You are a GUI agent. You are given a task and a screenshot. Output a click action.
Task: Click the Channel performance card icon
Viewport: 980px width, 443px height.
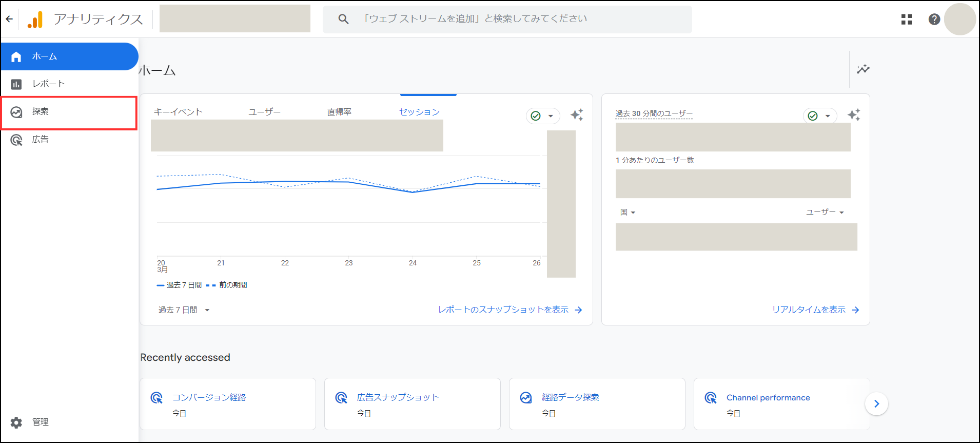pos(711,398)
